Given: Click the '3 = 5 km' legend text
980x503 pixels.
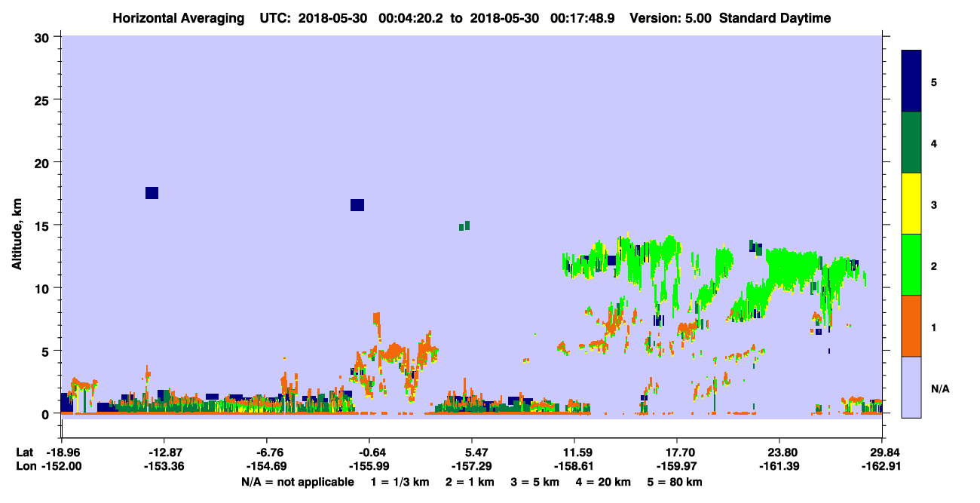Looking at the screenshot, I should 535,481.
